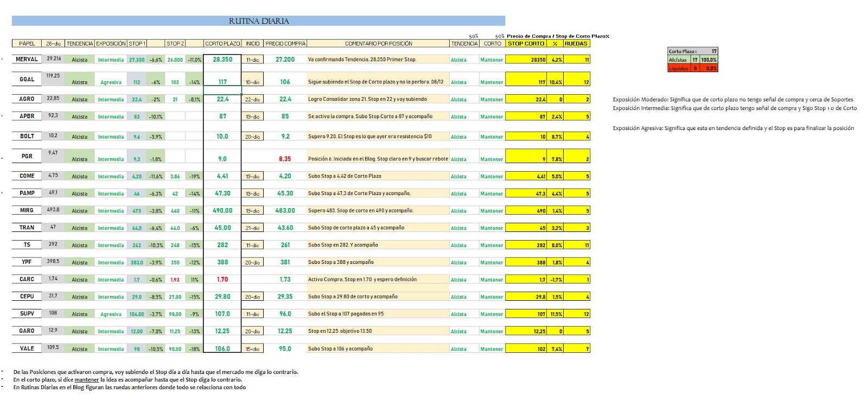Viewport: 868px width, 394px height.
Task: Select the TRAN ticker cell
Action: pos(27,228)
